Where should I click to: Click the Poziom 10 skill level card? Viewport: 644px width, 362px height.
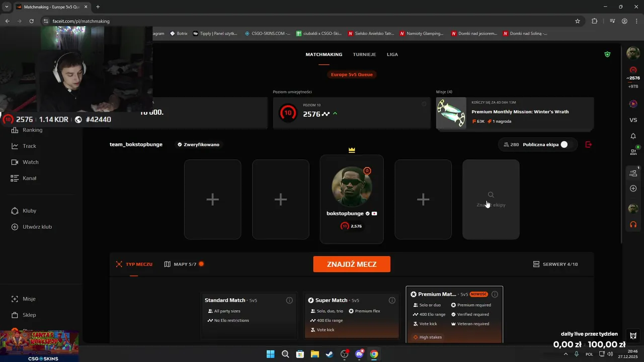click(x=352, y=113)
